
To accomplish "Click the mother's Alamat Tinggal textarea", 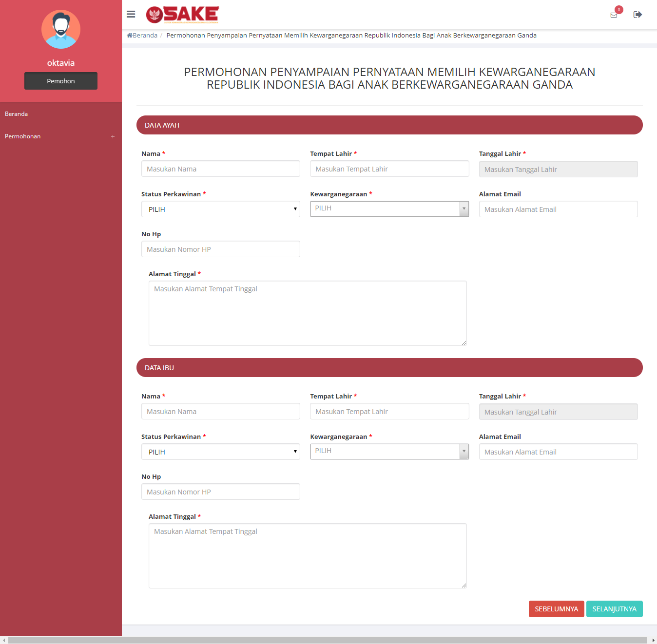I will pyautogui.click(x=308, y=556).
